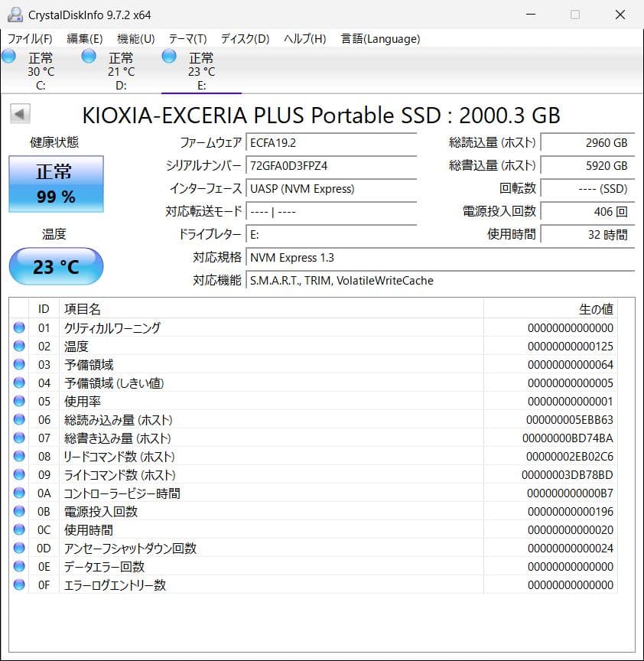
Task: Click the 正常 99% health status panel
Action: (54, 184)
